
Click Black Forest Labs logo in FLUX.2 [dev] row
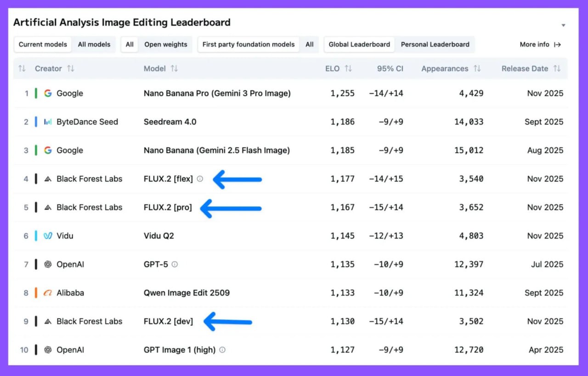[48, 321]
